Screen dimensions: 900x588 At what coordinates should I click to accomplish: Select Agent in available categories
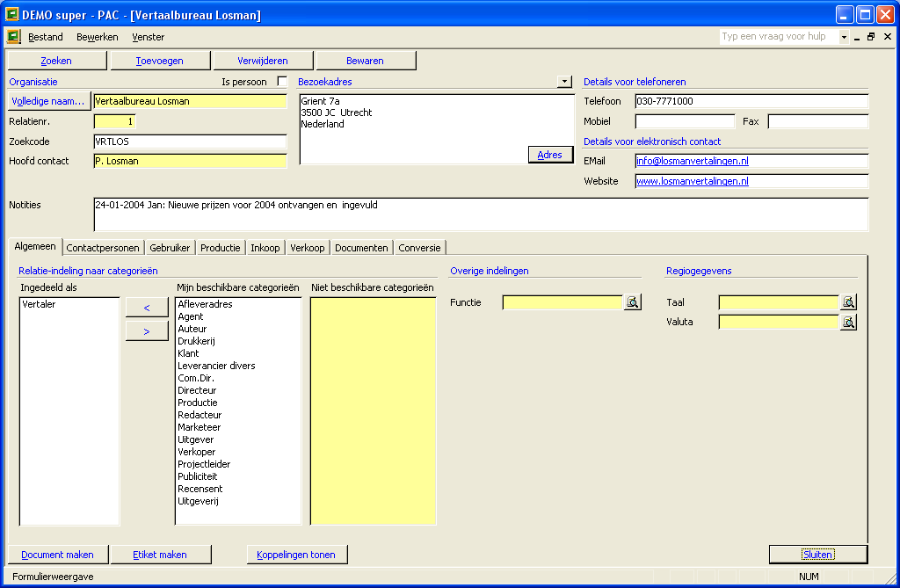[237, 316]
